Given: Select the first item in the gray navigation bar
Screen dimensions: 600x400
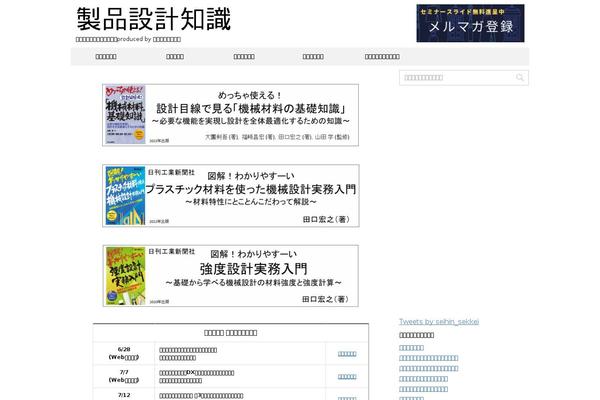Looking at the screenshot, I should pyautogui.click(x=106, y=57).
